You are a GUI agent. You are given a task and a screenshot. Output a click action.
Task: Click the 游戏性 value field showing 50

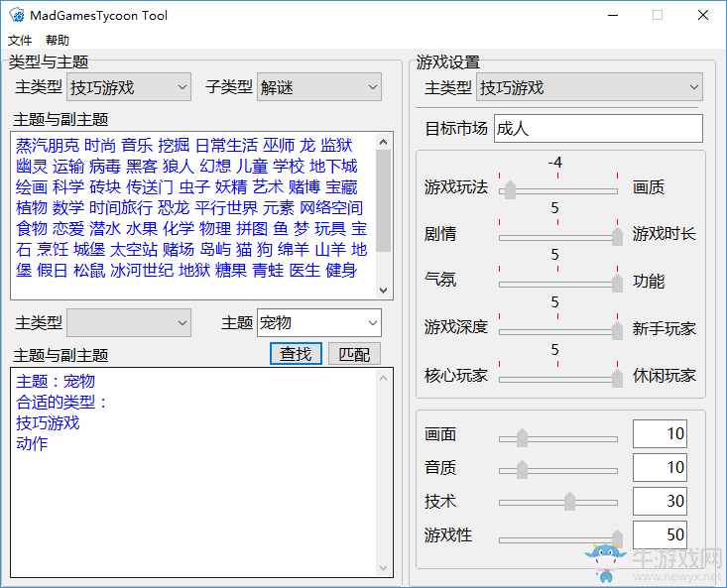[660, 534]
